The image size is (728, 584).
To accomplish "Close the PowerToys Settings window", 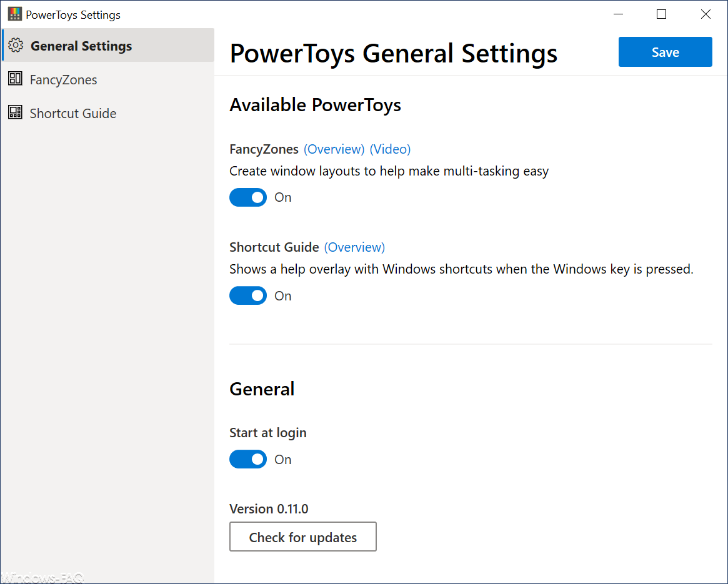I will tap(706, 14).
